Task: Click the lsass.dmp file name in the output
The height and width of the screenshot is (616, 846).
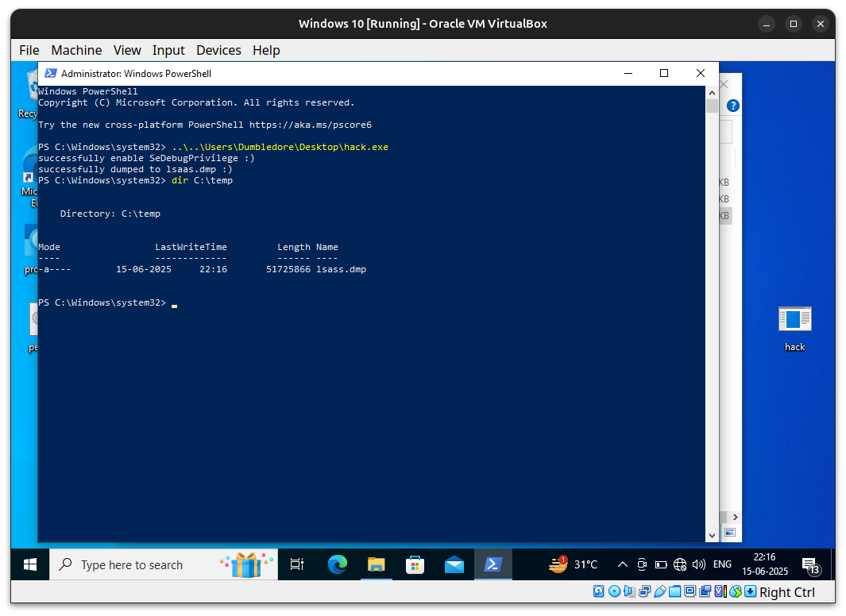Action: [x=341, y=269]
